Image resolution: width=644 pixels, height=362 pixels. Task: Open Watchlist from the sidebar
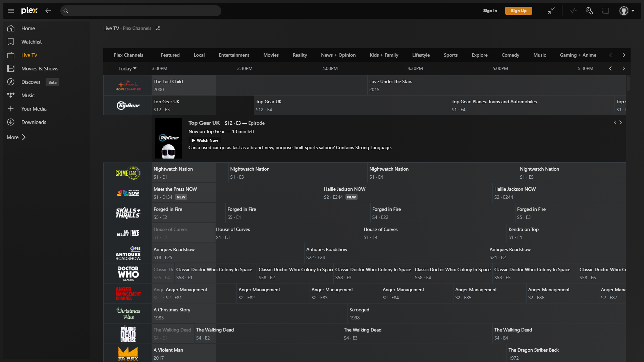32,42
